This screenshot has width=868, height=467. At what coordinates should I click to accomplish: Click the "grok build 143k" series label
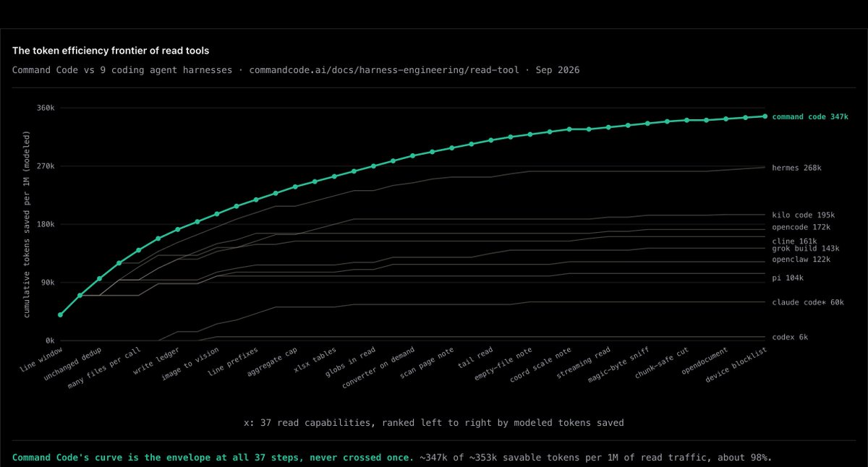(806, 248)
